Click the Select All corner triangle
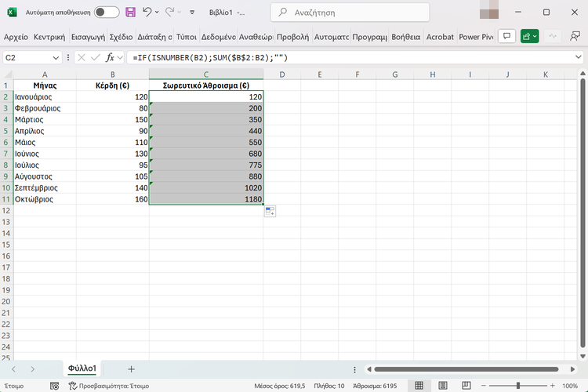This screenshot has height=392, width=588. click(7, 74)
